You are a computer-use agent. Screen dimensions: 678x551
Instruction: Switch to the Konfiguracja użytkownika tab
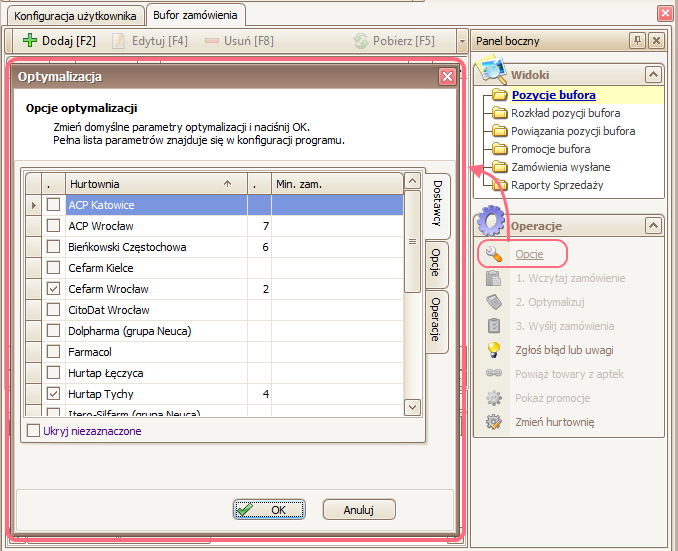[75, 16]
